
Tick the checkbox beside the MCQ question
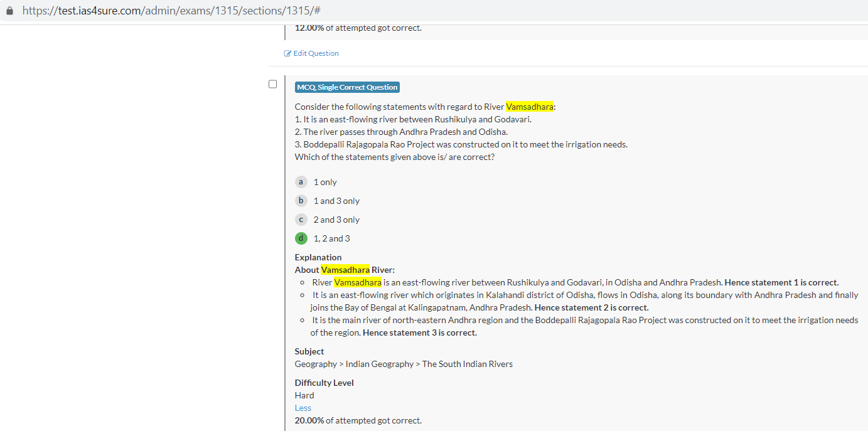pos(272,84)
